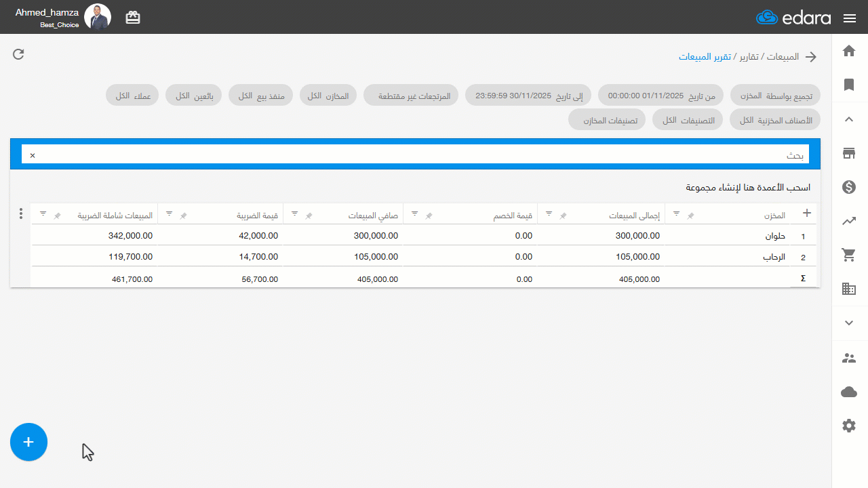Open عملاء الكل filter chip
868x488 pixels.
(132, 96)
